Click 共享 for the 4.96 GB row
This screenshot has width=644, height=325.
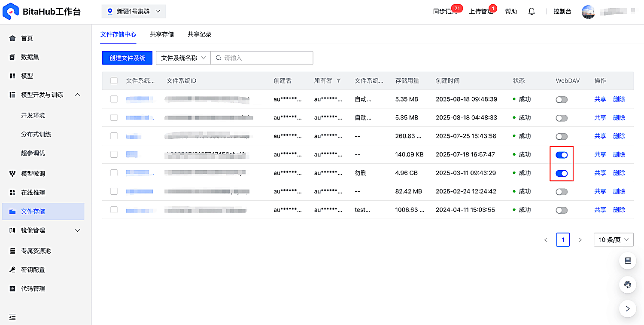point(600,173)
